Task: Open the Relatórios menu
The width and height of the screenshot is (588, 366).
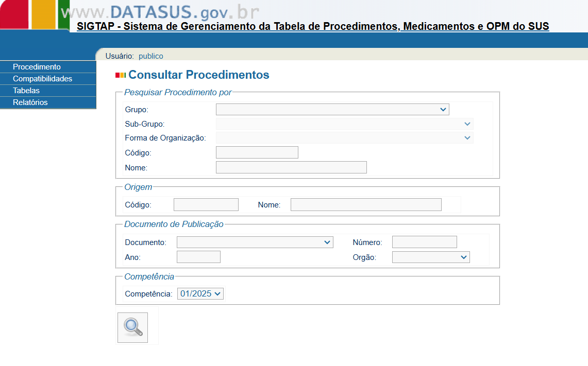Action: tap(30, 102)
